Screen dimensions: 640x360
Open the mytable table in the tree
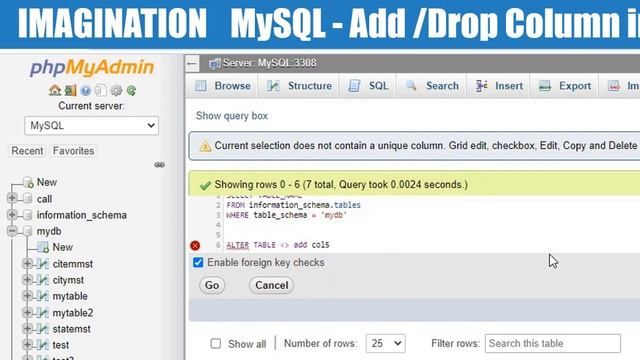click(70, 296)
